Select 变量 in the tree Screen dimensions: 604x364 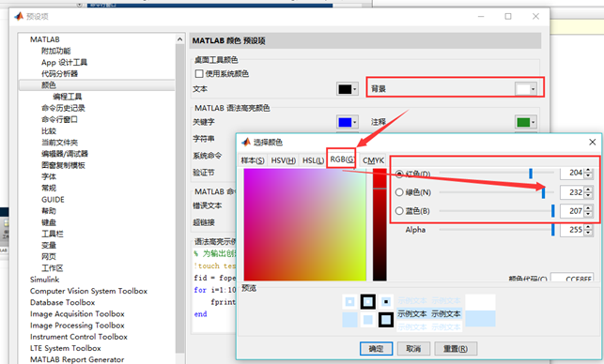pos(49,245)
